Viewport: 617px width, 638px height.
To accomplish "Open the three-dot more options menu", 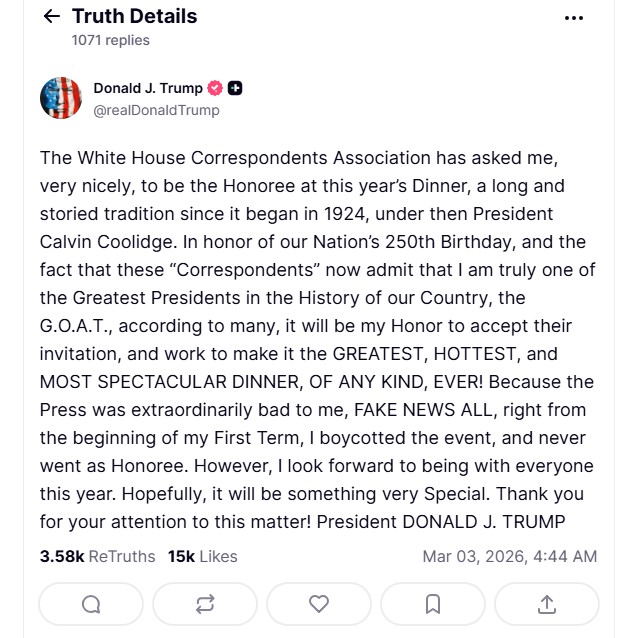I will [574, 17].
